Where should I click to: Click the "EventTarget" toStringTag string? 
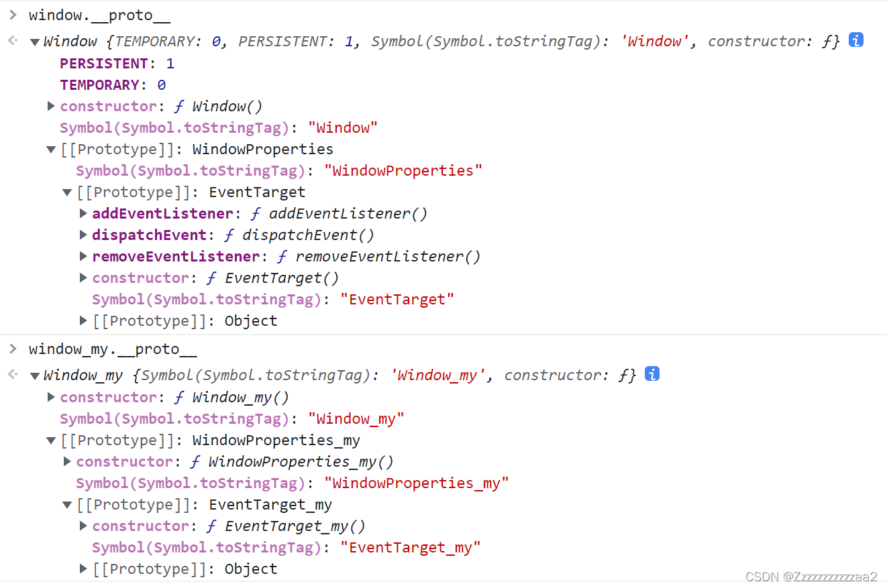[397, 300]
